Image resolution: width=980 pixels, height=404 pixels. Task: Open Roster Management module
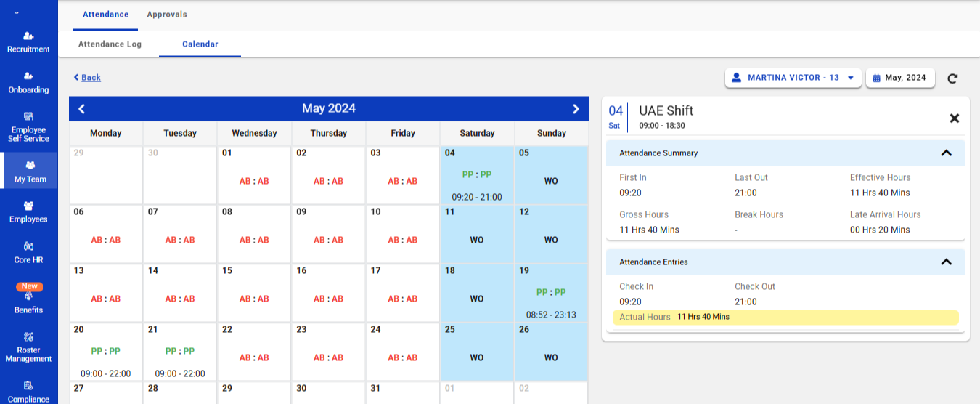pos(28,347)
